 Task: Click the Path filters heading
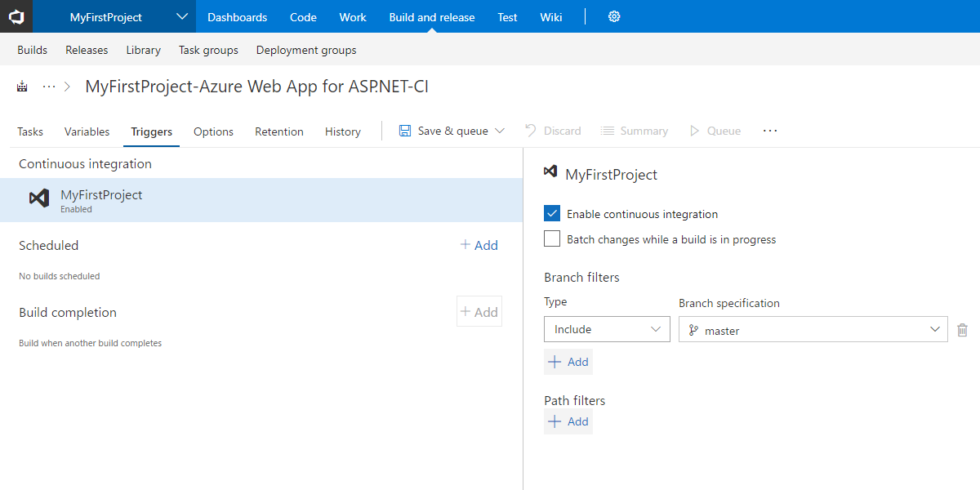tap(575, 400)
